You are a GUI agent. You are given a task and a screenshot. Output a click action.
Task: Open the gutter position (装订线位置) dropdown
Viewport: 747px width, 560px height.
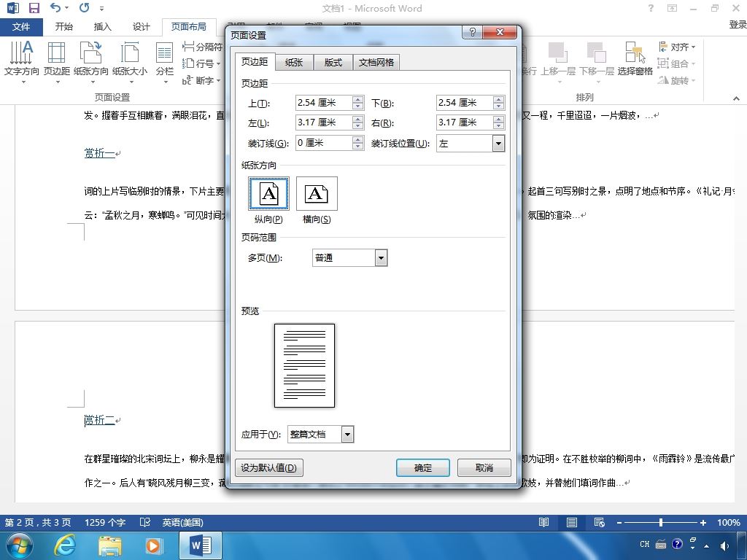(498, 144)
